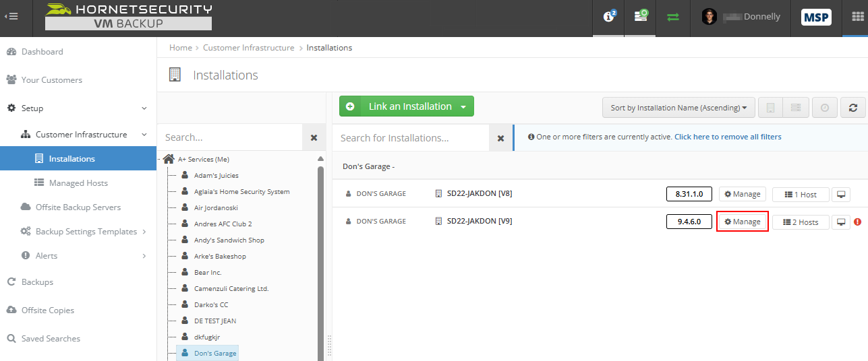
Task: Open the Sort by Installation Name dropdown
Action: click(x=678, y=108)
